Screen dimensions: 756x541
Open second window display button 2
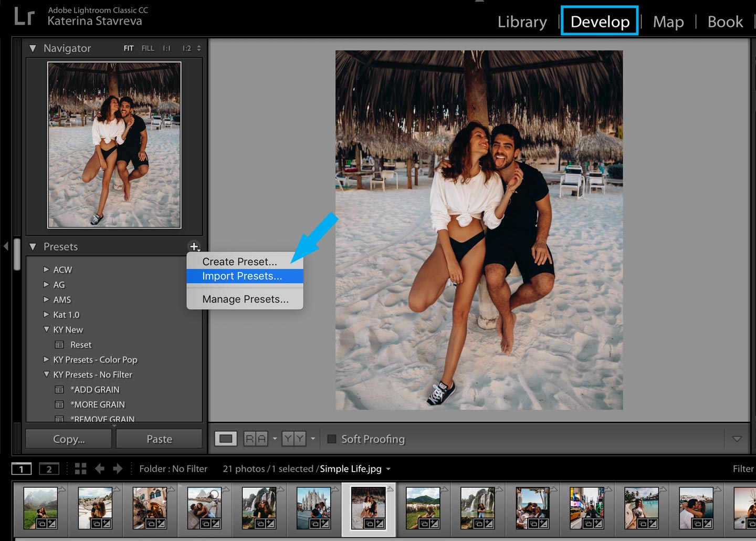click(x=49, y=469)
